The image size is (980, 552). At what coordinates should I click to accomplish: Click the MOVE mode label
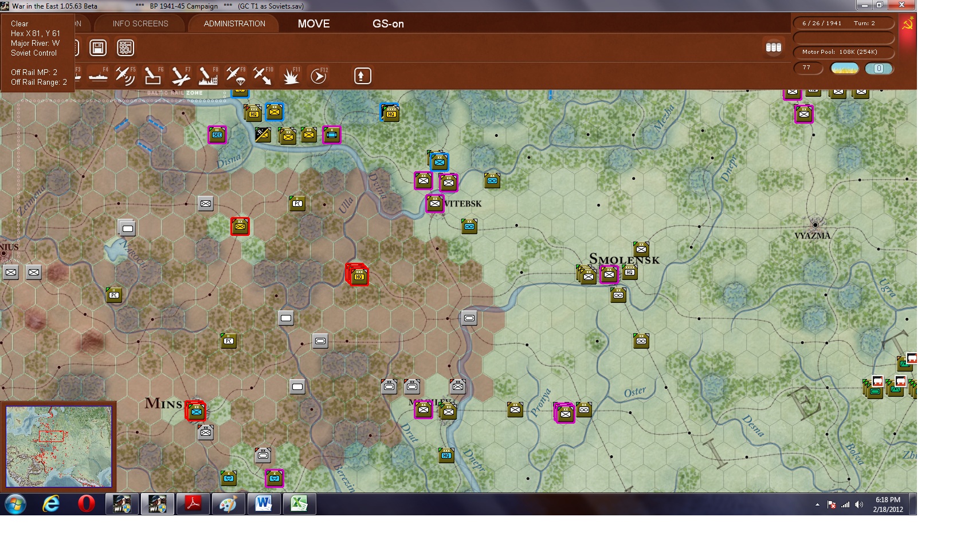click(x=313, y=24)
